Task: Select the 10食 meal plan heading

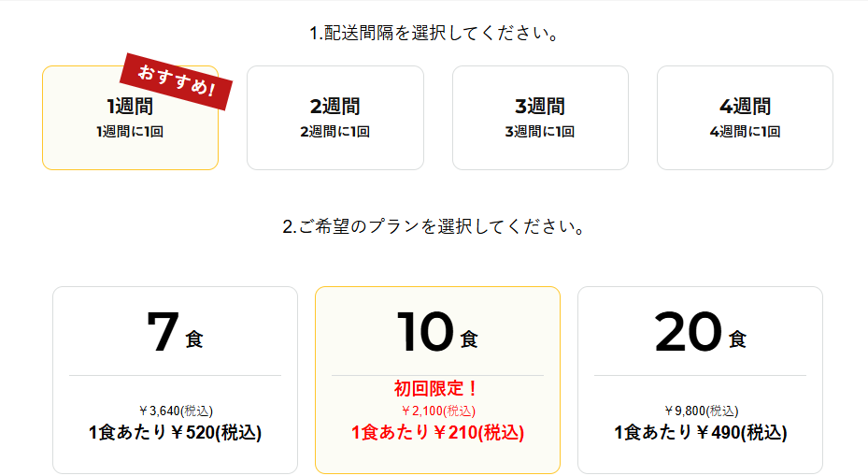Action: 437,333
